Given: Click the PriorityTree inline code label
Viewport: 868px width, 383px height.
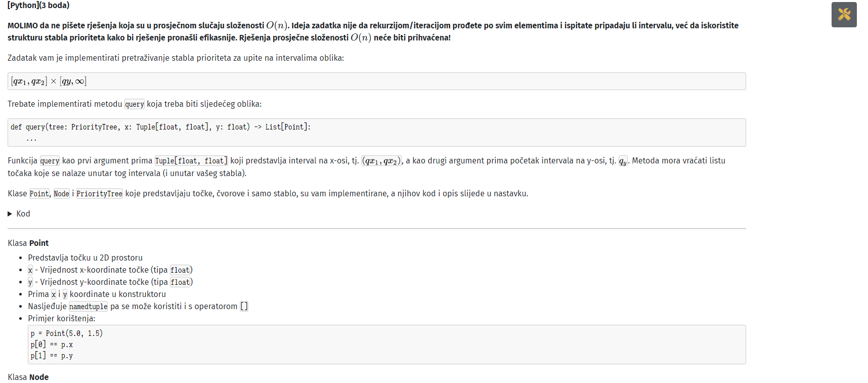Looking at the screenshot, I should point(99,194).
